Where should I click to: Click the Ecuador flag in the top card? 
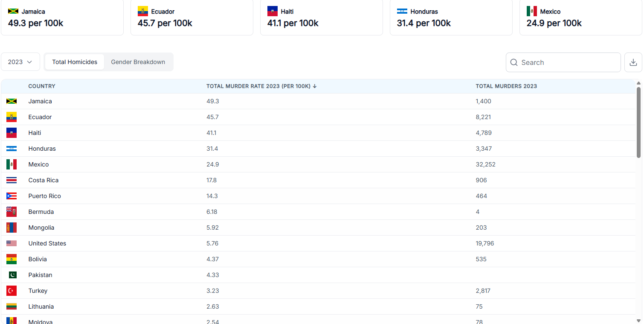tap(143, 11)
